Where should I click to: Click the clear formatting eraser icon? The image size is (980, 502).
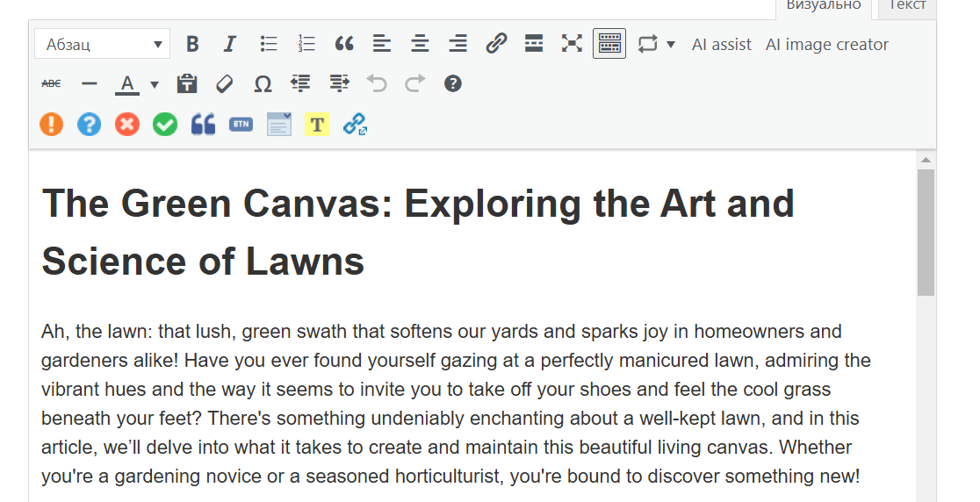225,84
